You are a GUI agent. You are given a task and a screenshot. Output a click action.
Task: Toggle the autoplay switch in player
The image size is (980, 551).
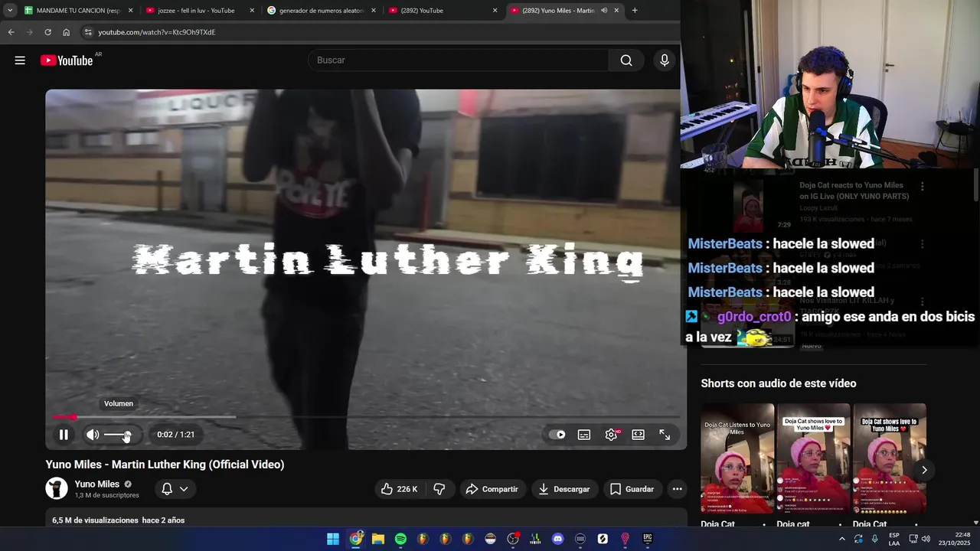[557, 435]
